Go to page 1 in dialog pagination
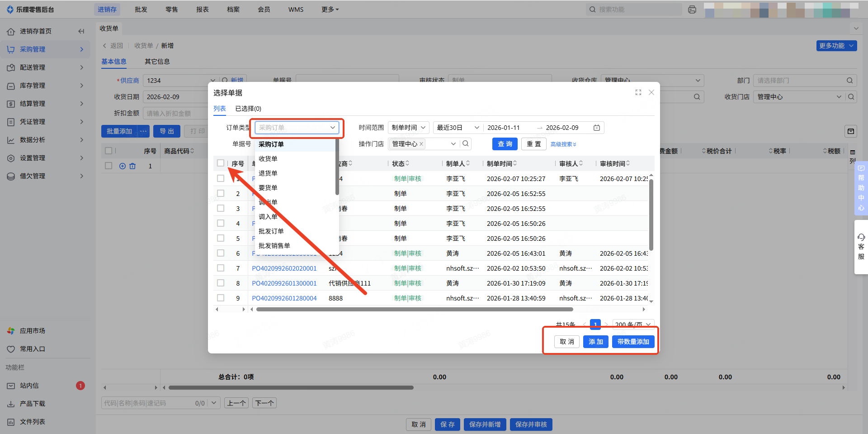Screen dimensions: 868x434 595,324
